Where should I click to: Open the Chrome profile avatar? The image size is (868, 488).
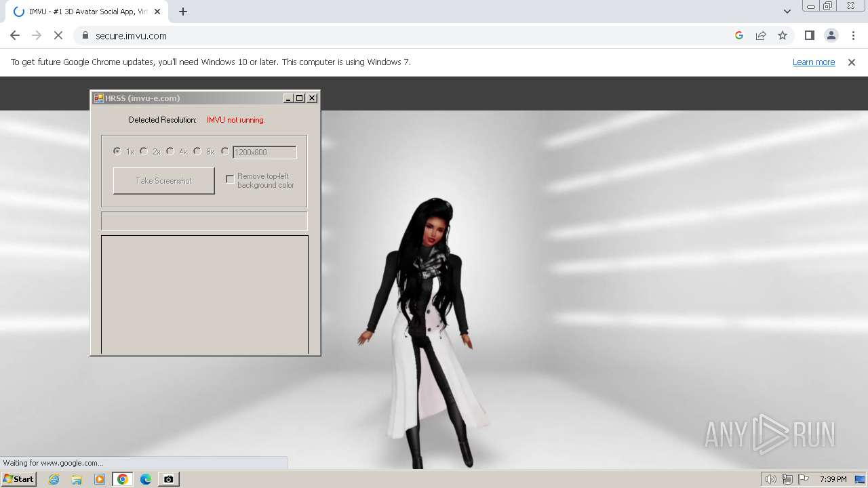point(831,35)
